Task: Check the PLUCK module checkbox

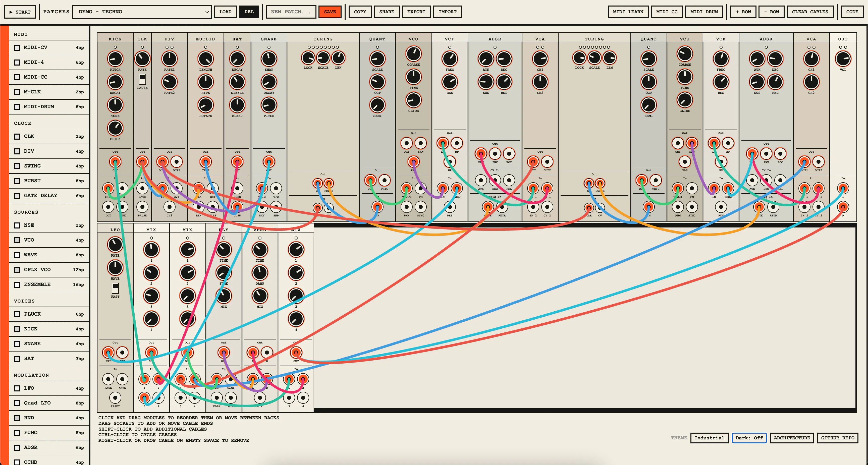Action: pyautogui.click(x=17, y=314)
